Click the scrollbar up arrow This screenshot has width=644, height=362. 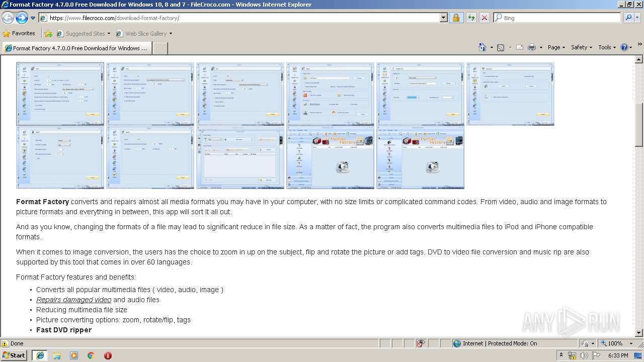point(639,59)
